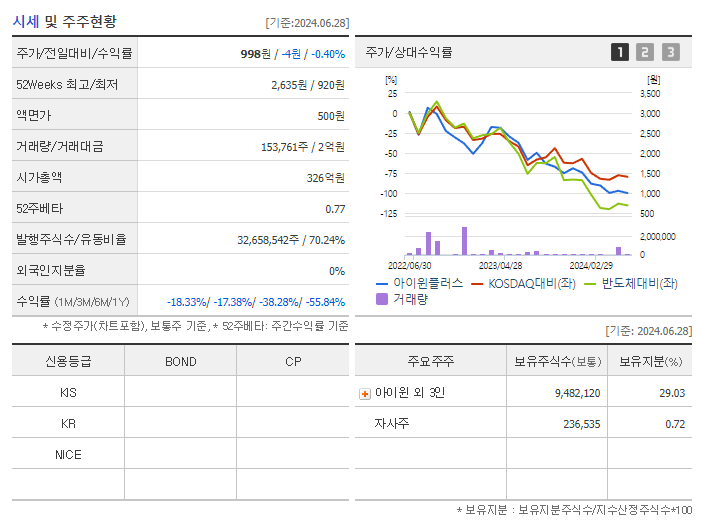The height and width of the screenshot is (525, 702).
Task: Select the 수익률 (1M/3M/6M/1Y) row label
Action: [73, 302]
